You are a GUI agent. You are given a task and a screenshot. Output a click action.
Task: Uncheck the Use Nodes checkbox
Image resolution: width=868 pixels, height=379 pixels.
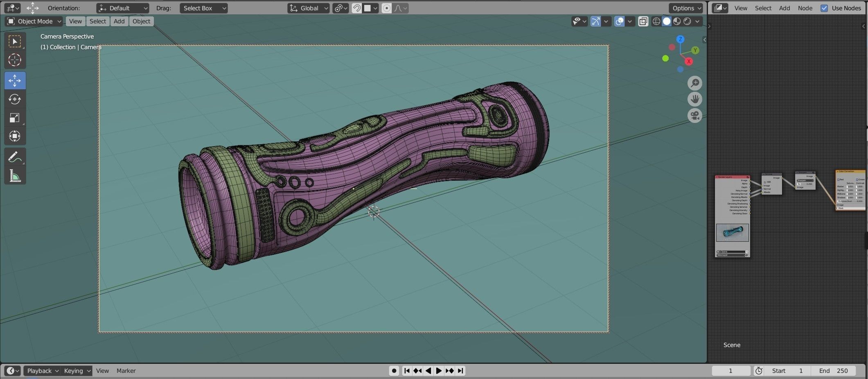[x=824, y=8]
